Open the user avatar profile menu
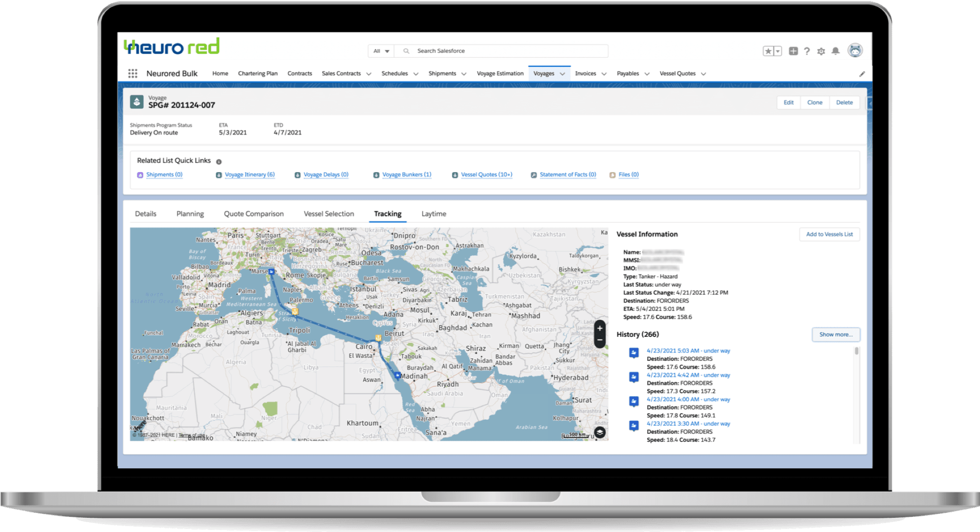The width and height of the screenshot is (980, 532). 855,51
